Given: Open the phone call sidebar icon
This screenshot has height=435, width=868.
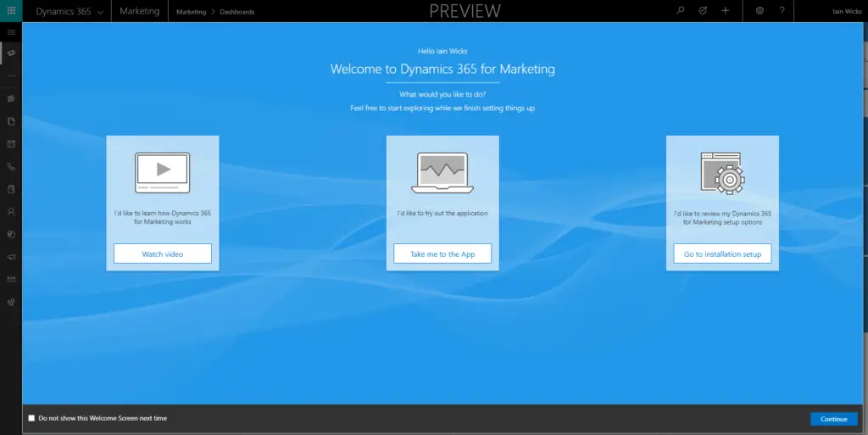Looking at the screenshot, I should [x=11, y=166].
